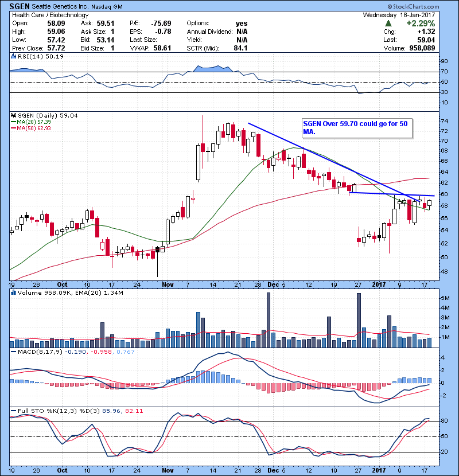
Task: Click the SGEN ticker symbol in the title
Action: coord(20,6)
